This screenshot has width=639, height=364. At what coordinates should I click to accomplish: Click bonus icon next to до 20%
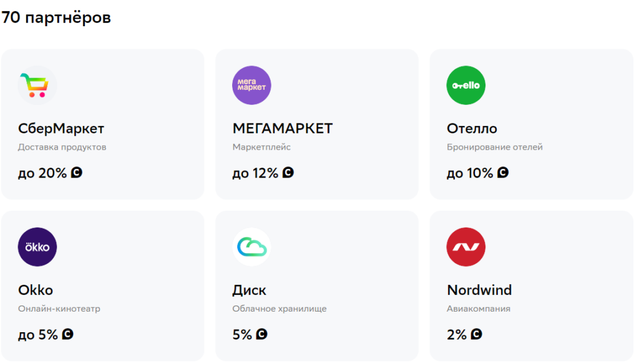[77, 173]
